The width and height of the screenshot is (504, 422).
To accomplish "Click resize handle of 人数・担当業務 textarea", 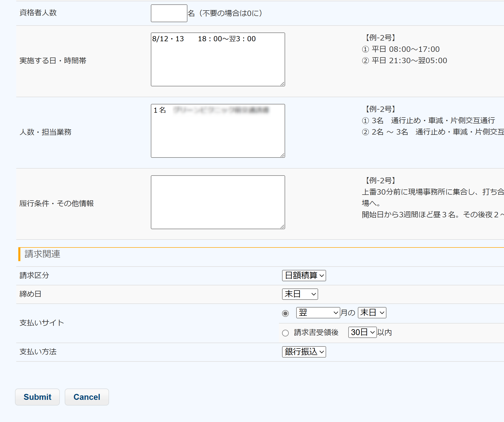I will 283,155.
